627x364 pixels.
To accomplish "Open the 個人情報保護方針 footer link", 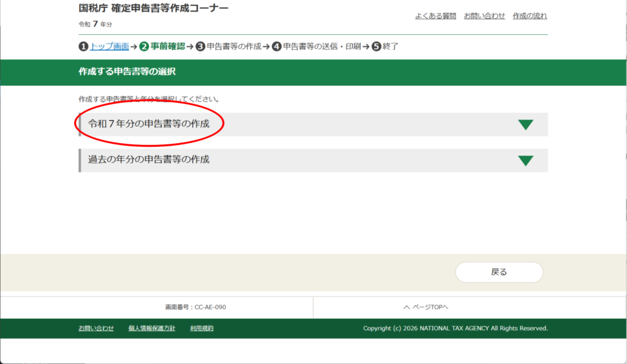I will tap(152, 329).
